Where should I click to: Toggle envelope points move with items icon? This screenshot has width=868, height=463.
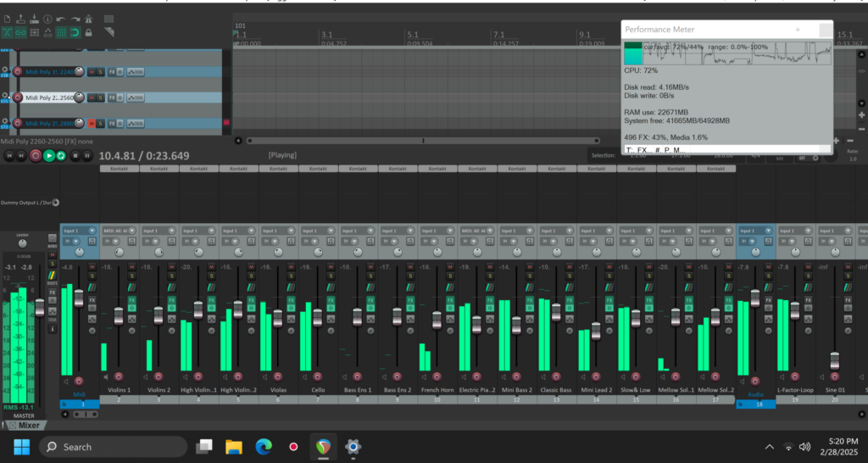[47, 33]
